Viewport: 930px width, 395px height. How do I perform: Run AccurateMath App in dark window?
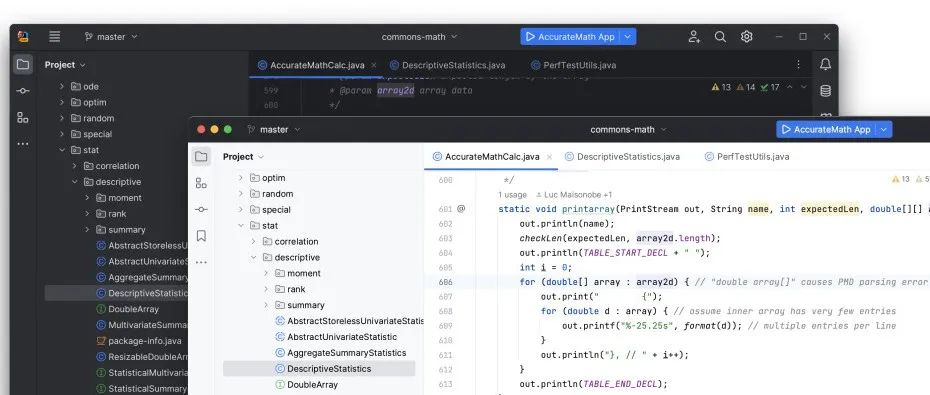coord(570,37)
